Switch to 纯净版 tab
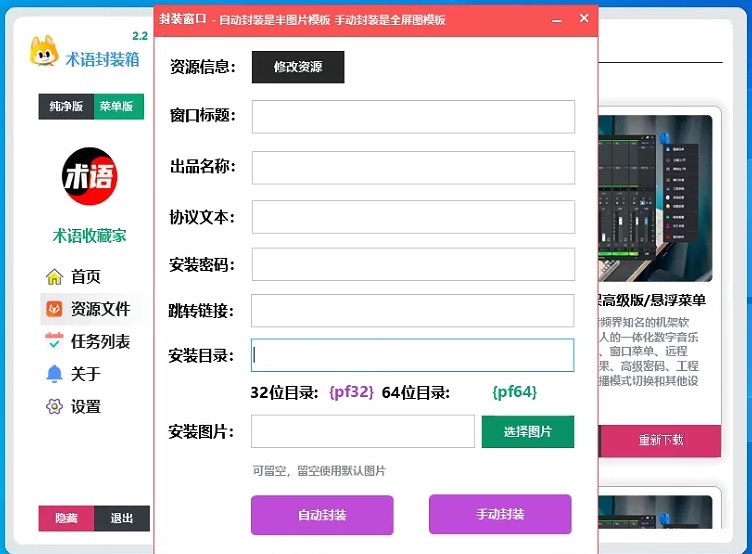 66,106
